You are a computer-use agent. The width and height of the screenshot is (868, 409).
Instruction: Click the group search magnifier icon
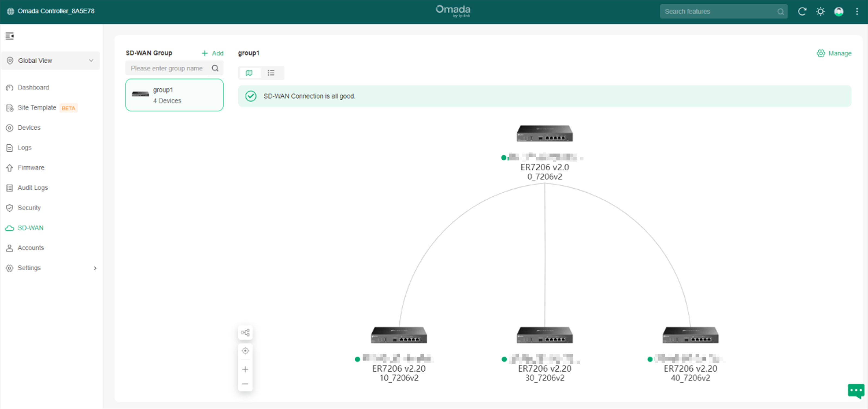(x=215, y=68)
